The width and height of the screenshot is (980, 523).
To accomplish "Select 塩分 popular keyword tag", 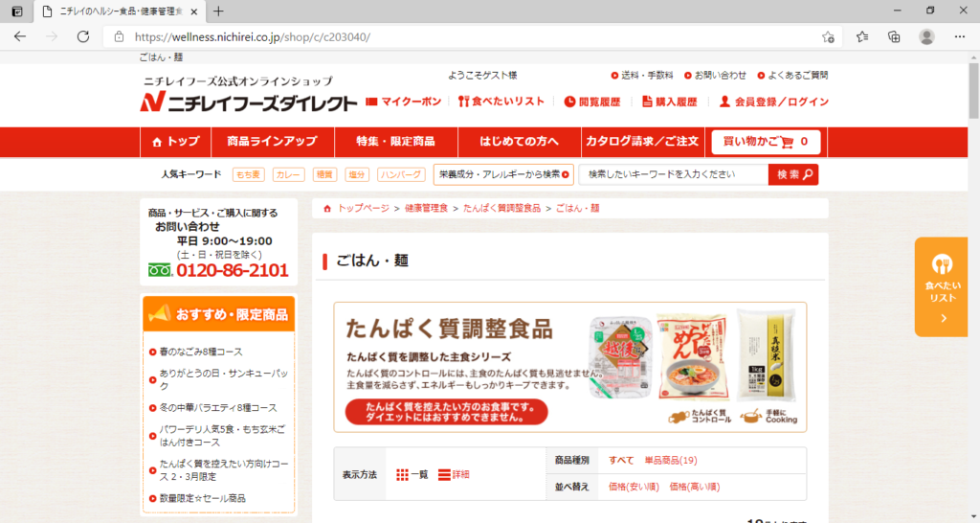I will (357, 174).
